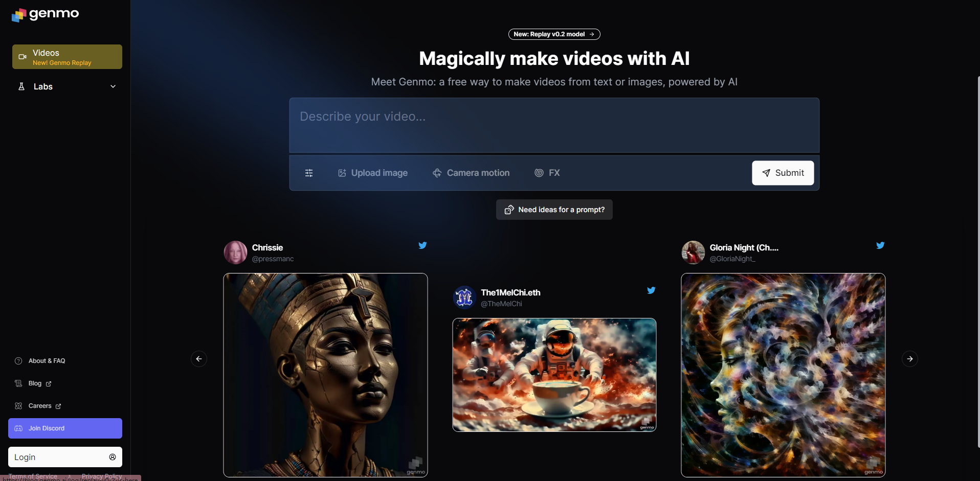Open the video settings sliders icon

309,173
